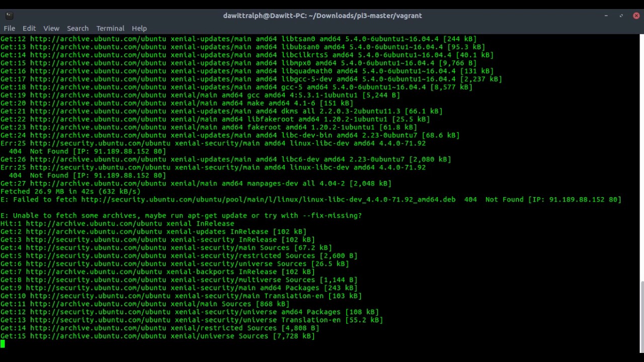Open the Help menu

139,28
